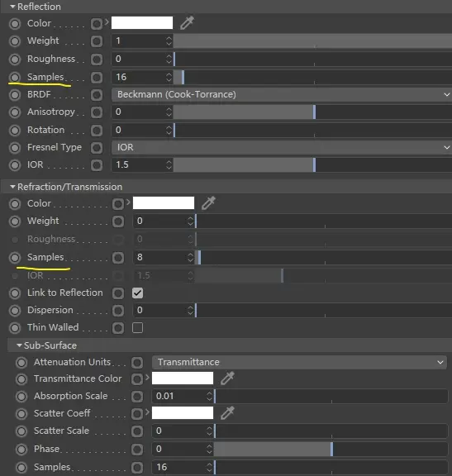The image size is (452, 476).
Task: Toggle the Reflection Color node port
Action: [97, 24]
